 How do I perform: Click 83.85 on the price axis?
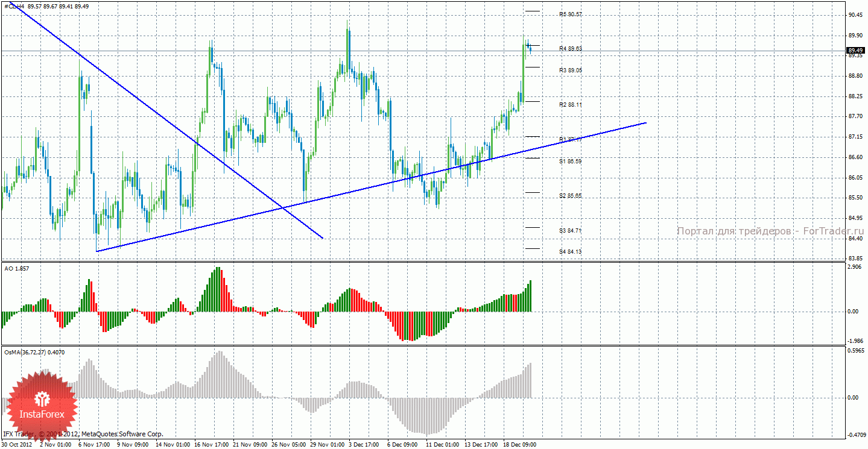point(856,259)
